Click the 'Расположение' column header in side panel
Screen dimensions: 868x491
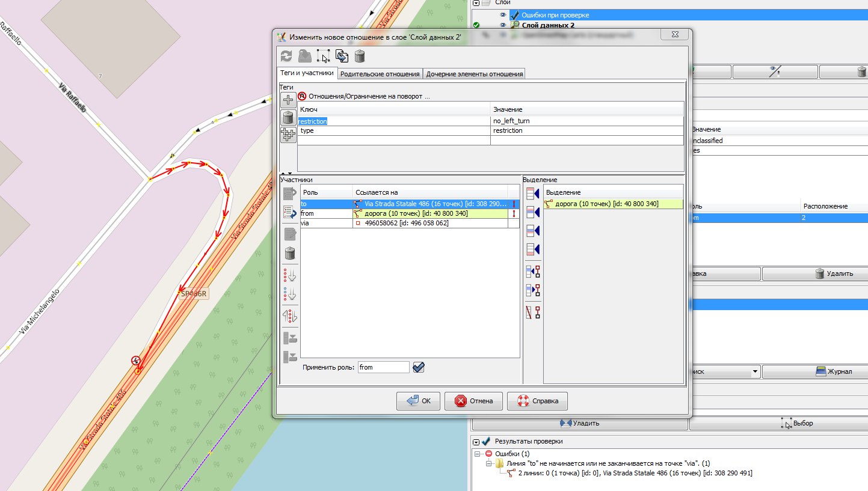coord(833,206)
